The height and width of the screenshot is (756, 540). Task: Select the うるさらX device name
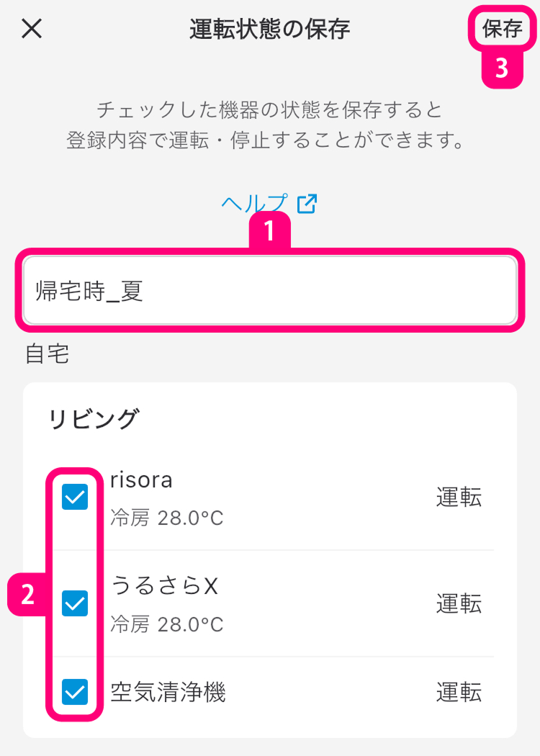coord(164,587)
